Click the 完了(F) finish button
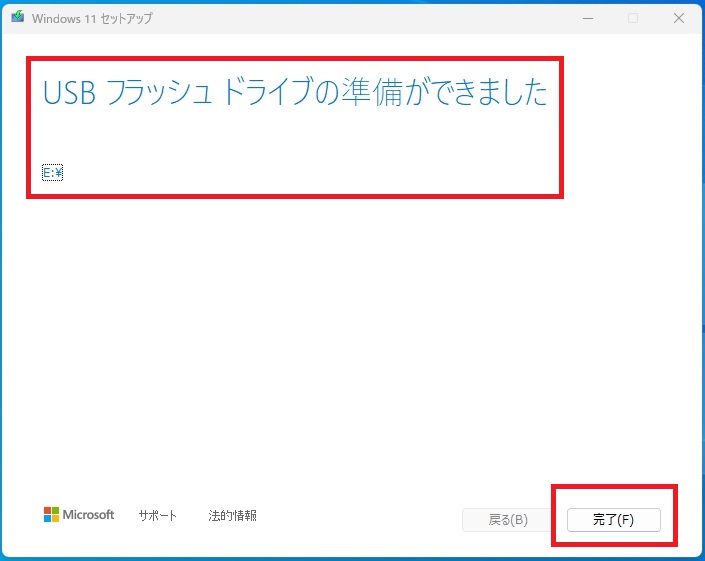Image resolution: width=705 pixels, height=561 pixels. point(614,520)
